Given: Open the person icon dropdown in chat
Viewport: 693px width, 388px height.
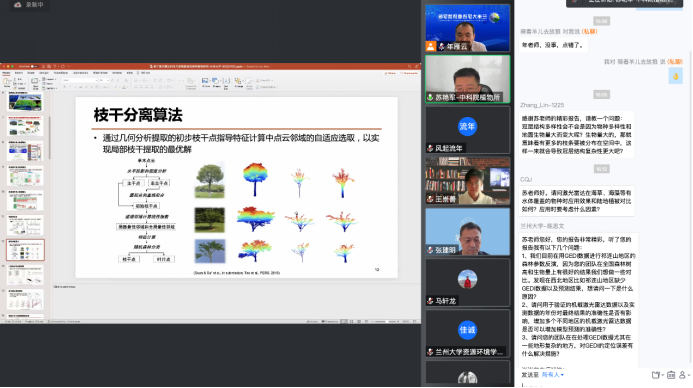Looking at the screenshot, I should pyautogui.click(x=684, y=375).
